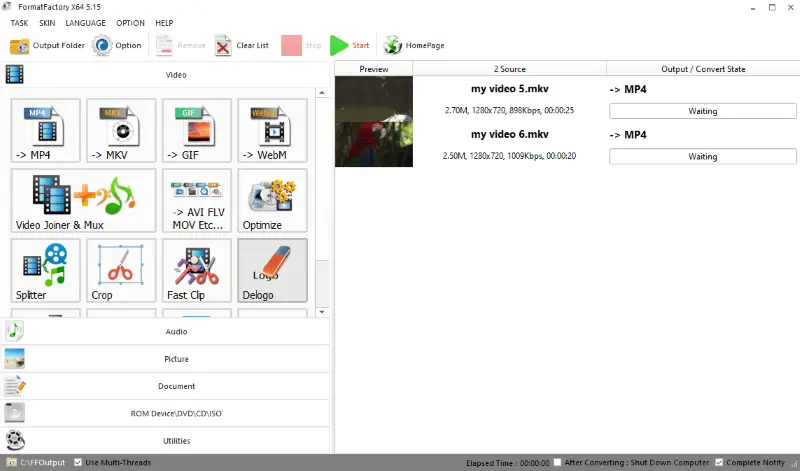The height and width of the screenshot is (471, 800).
Task: Click the Output / Convert State column header
Action: [703, 69]
